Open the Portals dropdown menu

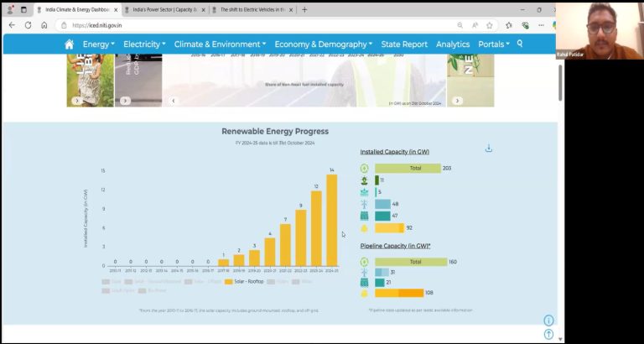pyautogui.click(x=494, y=44)
